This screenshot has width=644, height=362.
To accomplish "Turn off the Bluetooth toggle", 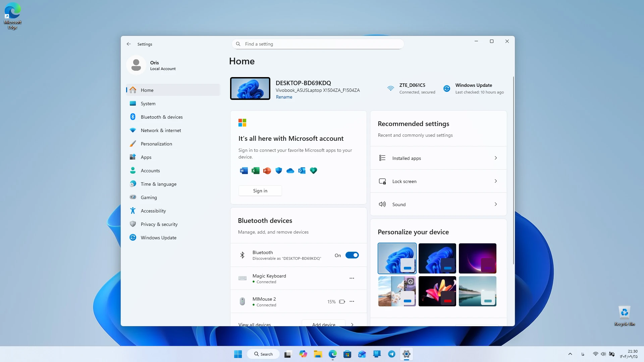I will (352, 255).
